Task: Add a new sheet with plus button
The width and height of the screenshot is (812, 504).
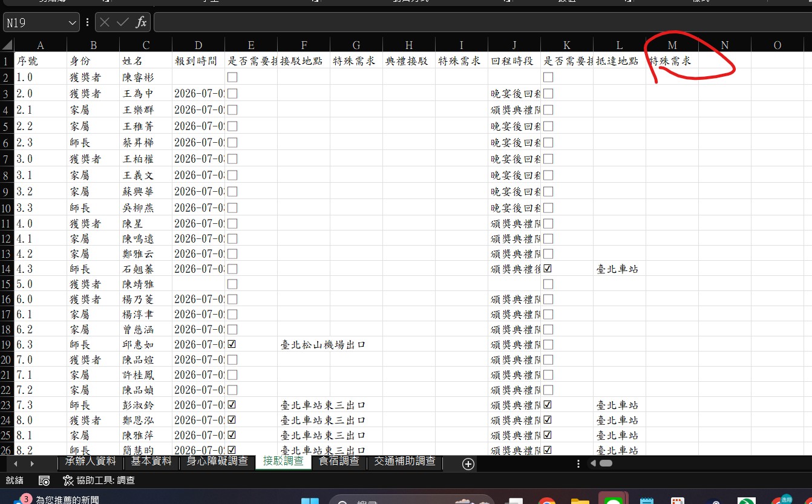Action: pos(468,464)
